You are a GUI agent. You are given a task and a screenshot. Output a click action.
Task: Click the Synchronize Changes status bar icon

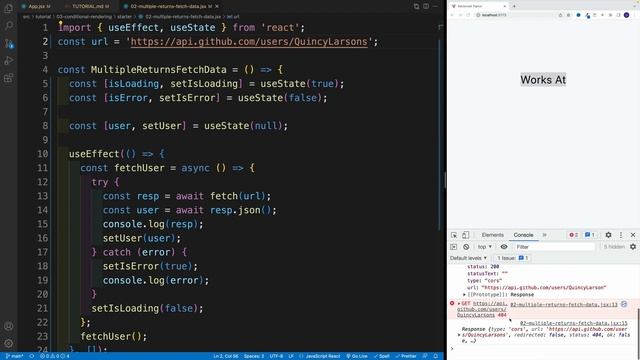pos(32,356)
